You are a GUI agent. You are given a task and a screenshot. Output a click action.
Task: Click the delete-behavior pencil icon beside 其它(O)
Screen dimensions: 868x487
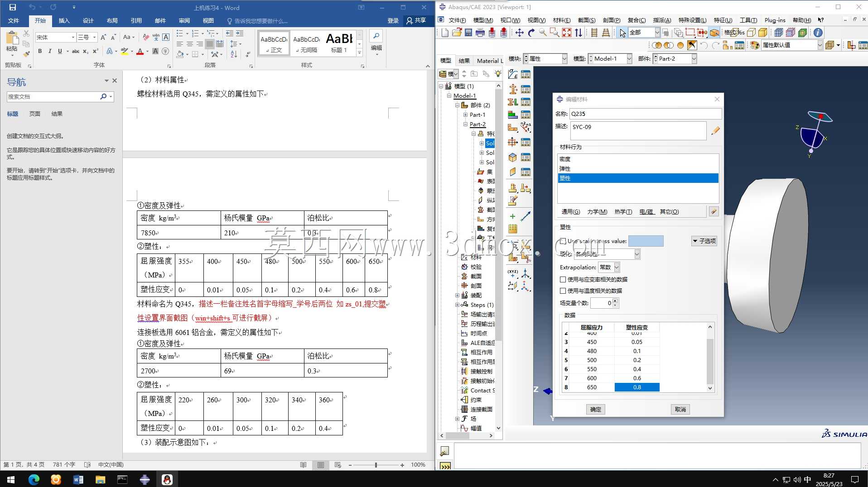[714, 211]
